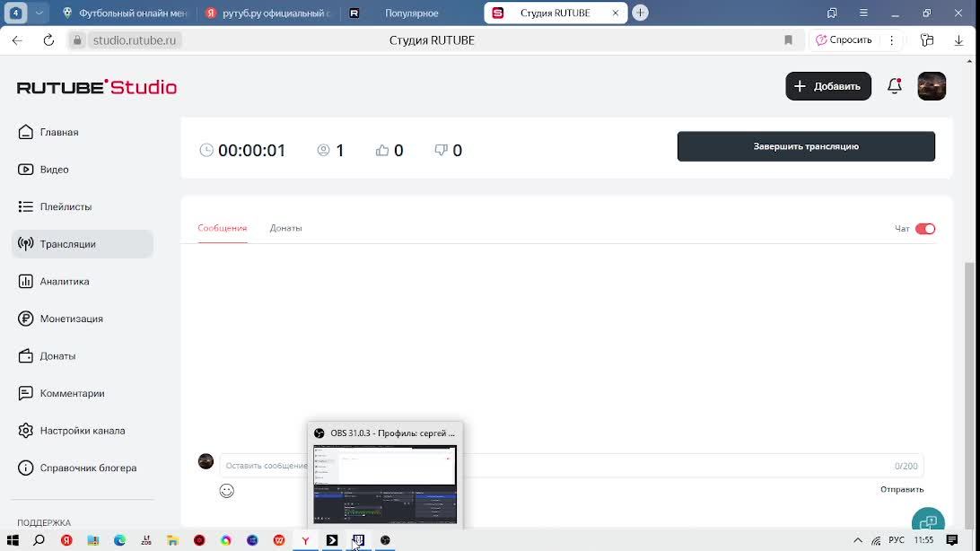
Task: Click the likes thumbs-up icon
Action: click(x=382, y=150)
